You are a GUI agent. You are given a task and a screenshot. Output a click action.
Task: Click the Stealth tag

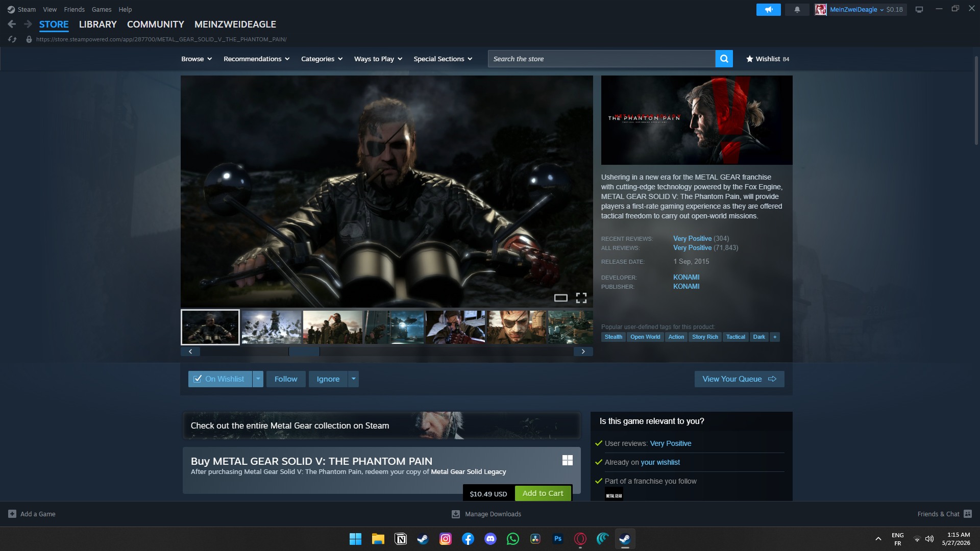tap(614, 337)
